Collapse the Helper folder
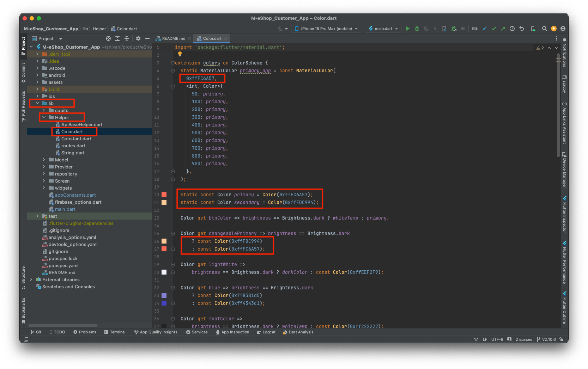This screenshot has height=369, width=588. point(44,117)
